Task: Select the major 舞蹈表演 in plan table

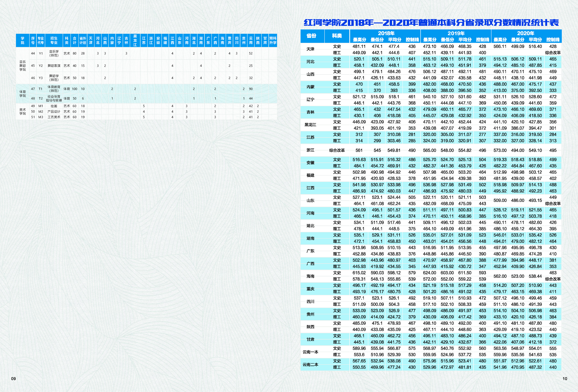Action: [x=54, y=66]
